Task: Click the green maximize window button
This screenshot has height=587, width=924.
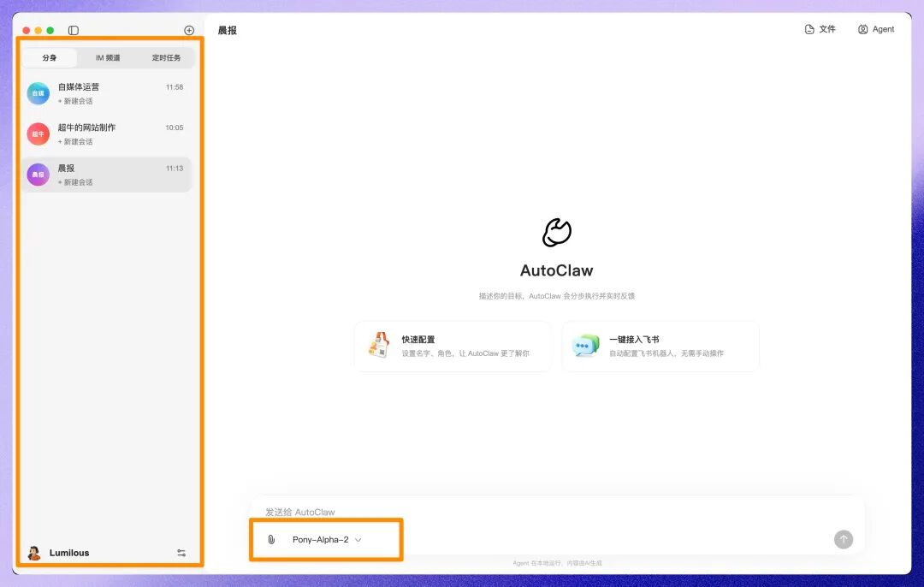Action: point(50,30)
